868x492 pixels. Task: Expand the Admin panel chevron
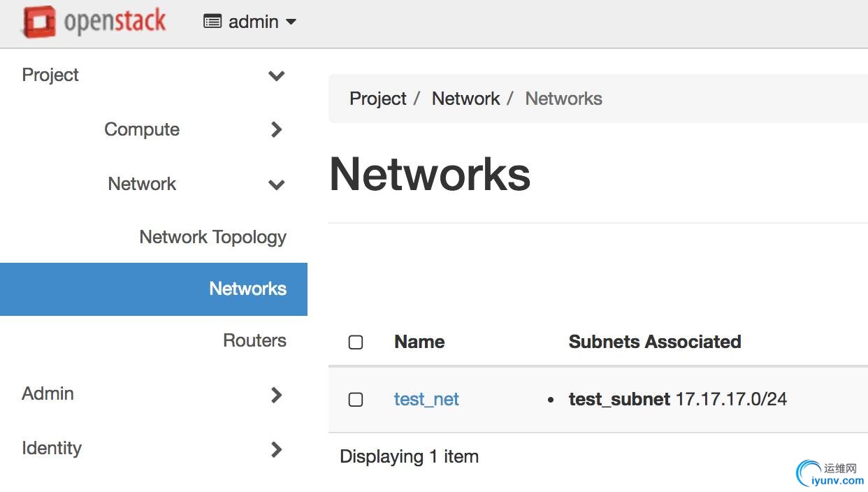pyautogui.click(x=277, y=394)
